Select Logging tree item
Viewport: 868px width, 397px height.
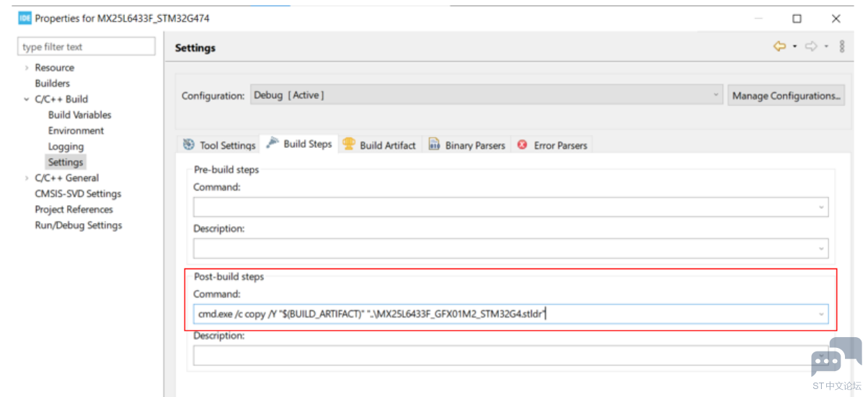click(x=66, y=147)
